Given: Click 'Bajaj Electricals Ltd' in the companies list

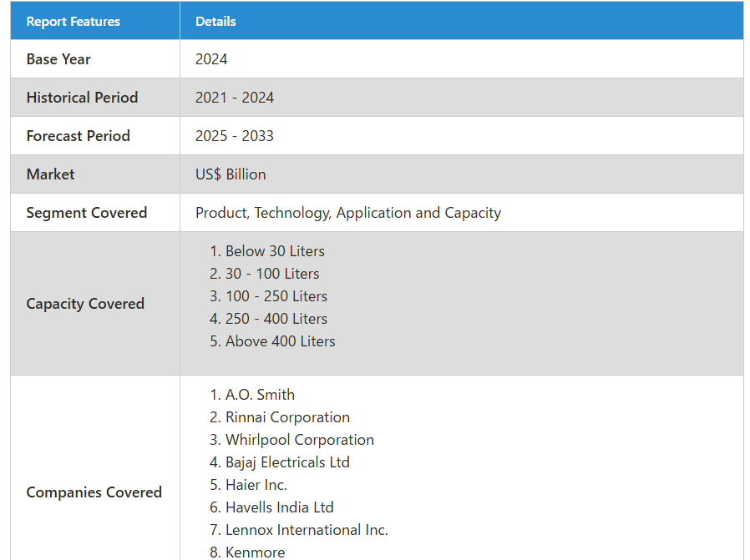Looking at the screenshot, I should [x=288, y=462].
